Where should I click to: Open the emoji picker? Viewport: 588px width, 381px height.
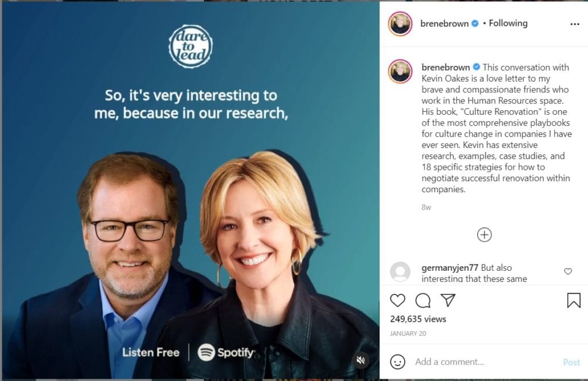click(x=397, y=361)
